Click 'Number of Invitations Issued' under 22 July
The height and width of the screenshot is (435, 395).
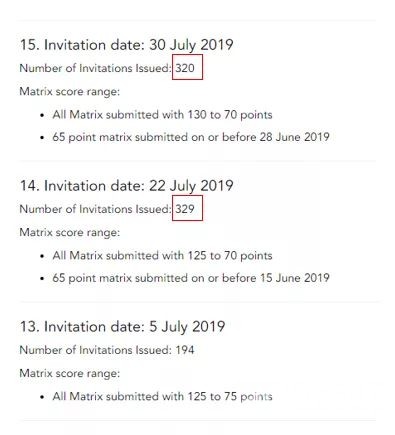95,209
